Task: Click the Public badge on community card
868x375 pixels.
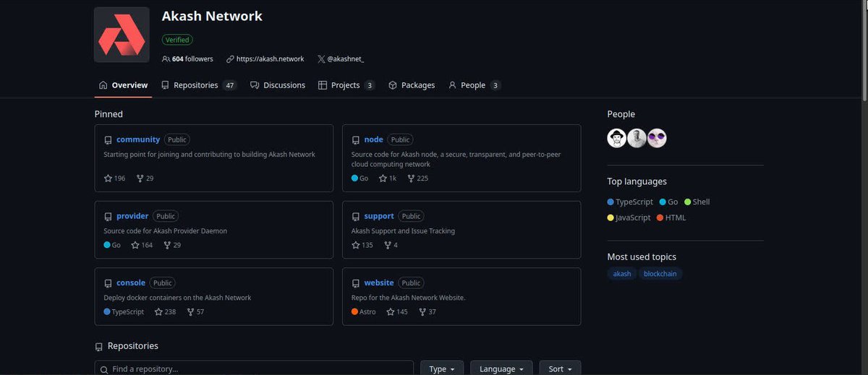Action: [x=177, y=139]
